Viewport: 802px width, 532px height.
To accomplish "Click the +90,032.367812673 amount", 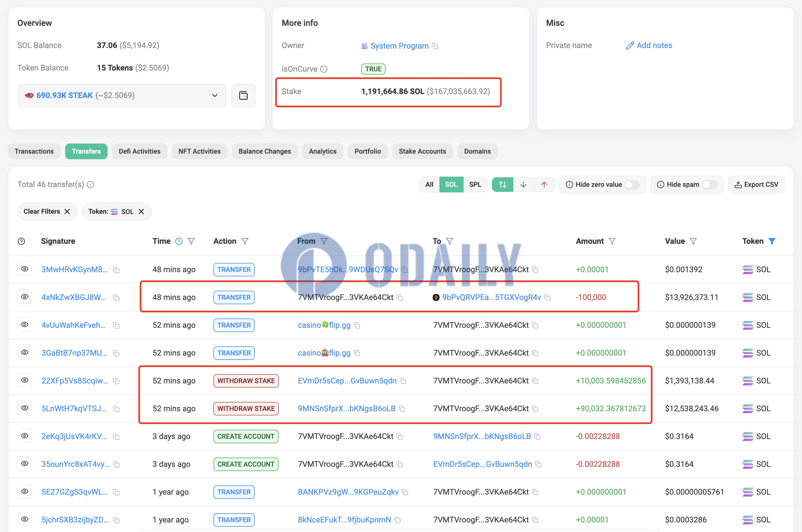I will (x=611, y=408).
